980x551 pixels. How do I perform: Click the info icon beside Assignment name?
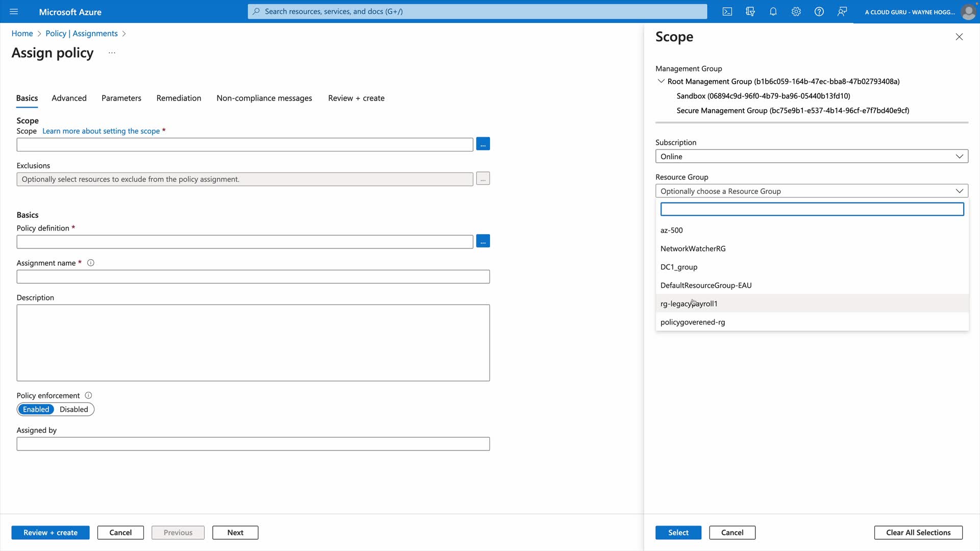pyautogui.click(x=91, y=263)
